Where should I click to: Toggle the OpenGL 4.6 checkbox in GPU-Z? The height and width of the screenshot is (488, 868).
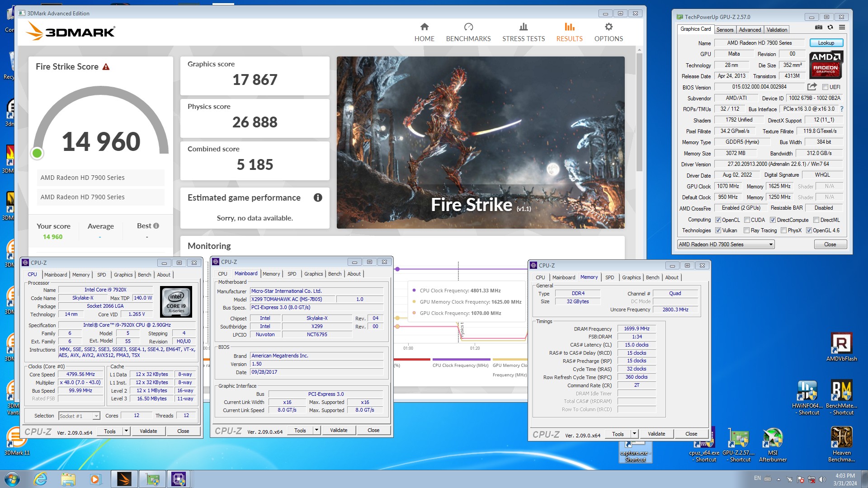pyautogui.click(x=809, y=230)
